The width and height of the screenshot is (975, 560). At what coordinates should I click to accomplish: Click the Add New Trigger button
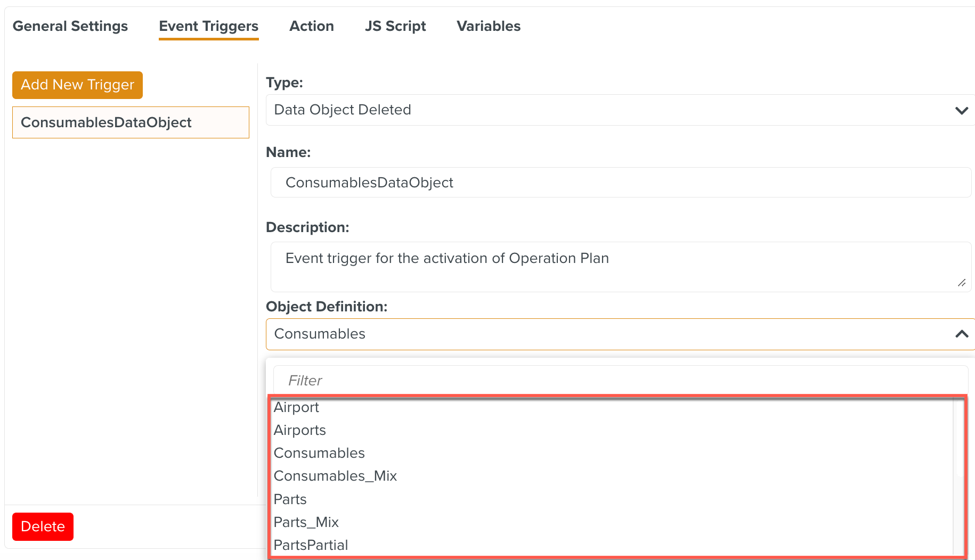coord(77,85)
